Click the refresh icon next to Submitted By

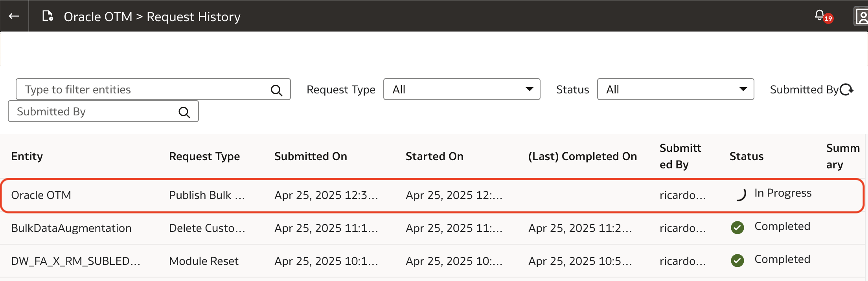pos(846,90)
